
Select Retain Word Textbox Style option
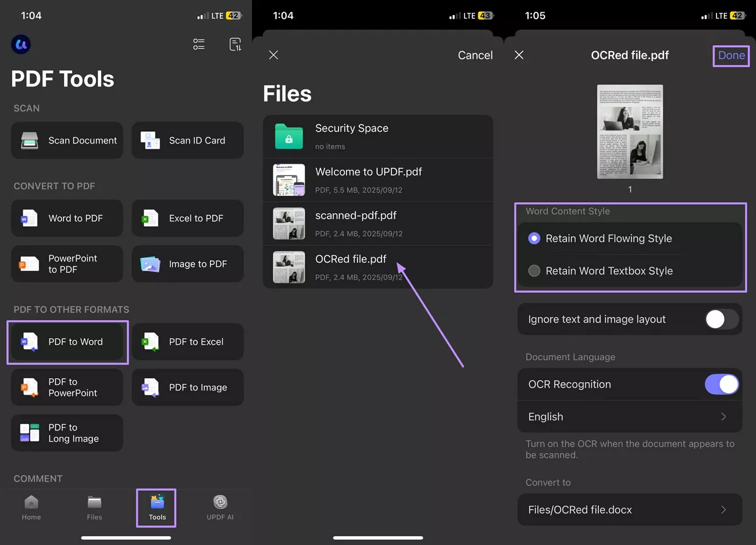(630, 271)
